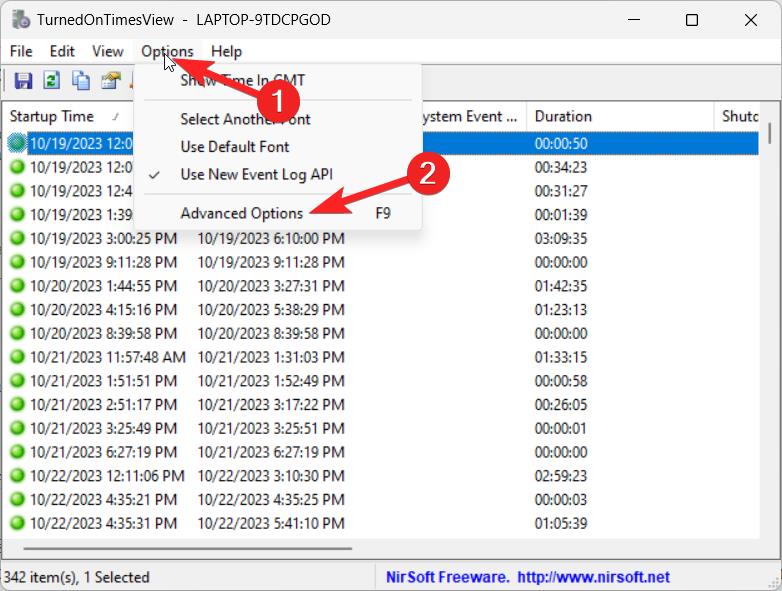
Task: Toggle Show Time In GMT option
Action: 277,80
